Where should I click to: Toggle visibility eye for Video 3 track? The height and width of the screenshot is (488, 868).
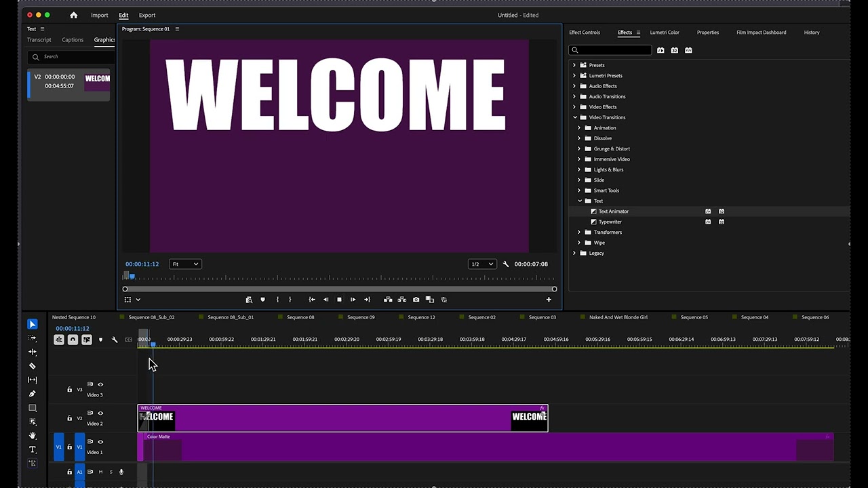100,384
